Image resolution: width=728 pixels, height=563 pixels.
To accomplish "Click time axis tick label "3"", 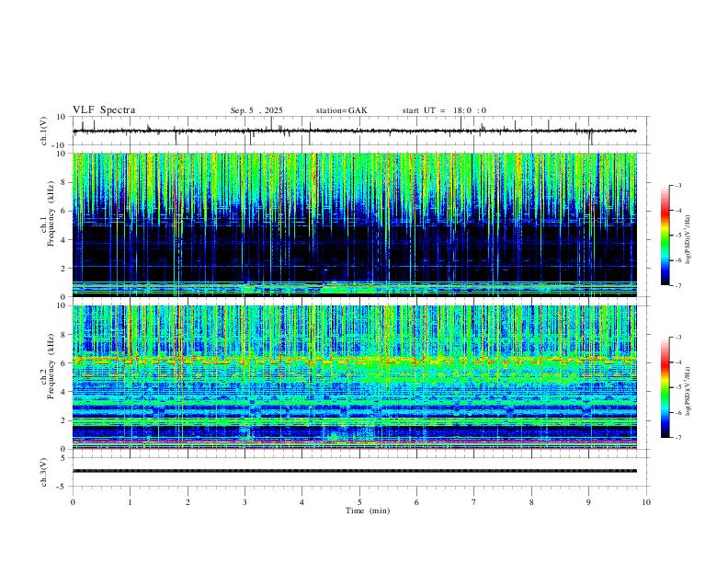I will click(x=245, y=502).
